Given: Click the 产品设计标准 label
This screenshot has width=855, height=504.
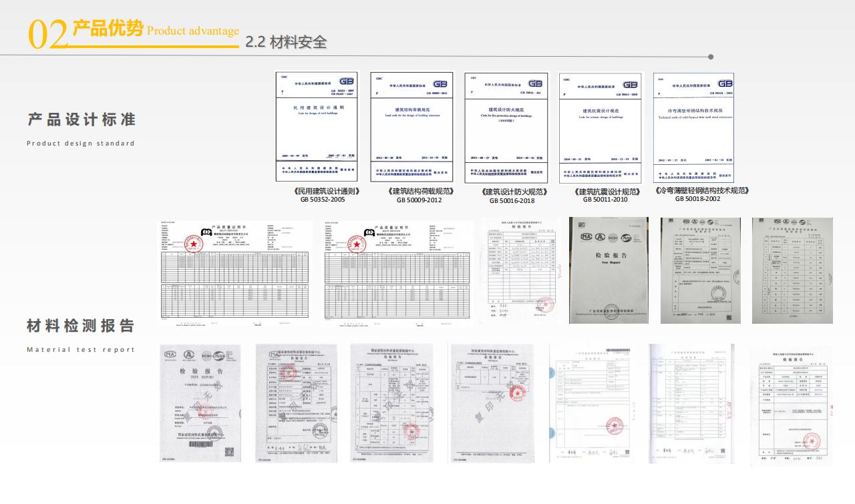Looking at the screenshot, I should [81, 119].
